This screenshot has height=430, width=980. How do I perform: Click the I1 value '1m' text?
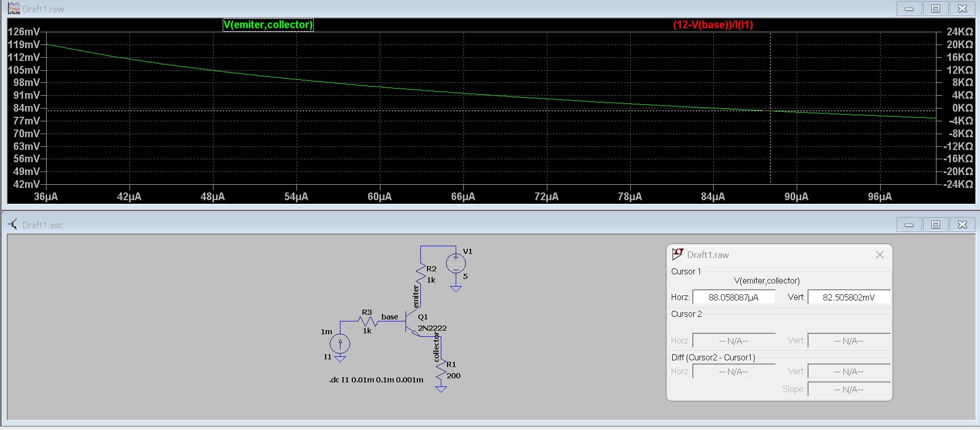327,332
